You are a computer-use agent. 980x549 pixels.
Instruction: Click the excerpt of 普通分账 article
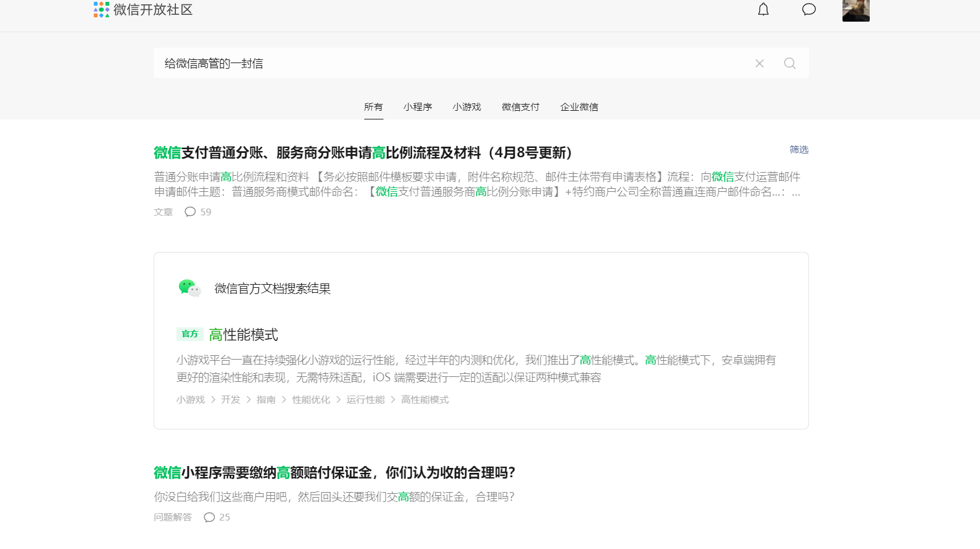pyautogui.click(x=477, y=184)
